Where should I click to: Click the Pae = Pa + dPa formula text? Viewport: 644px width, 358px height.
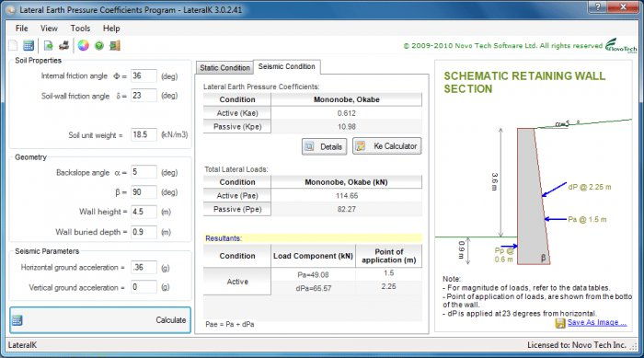pos(230,324)
